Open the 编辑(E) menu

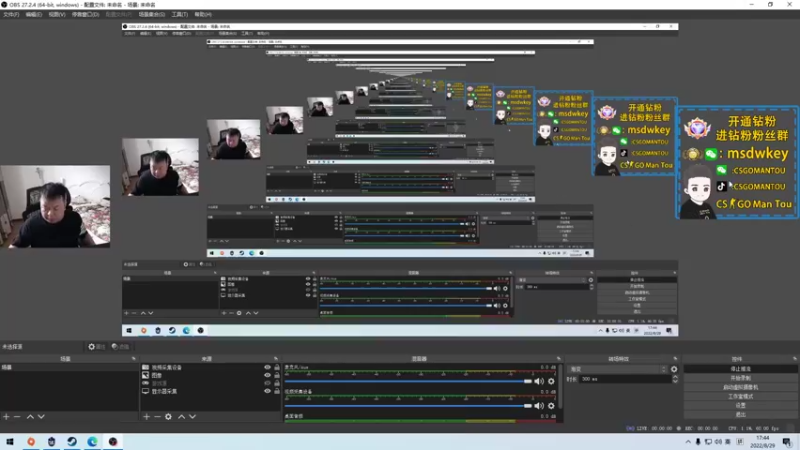(x=34, y=14)
